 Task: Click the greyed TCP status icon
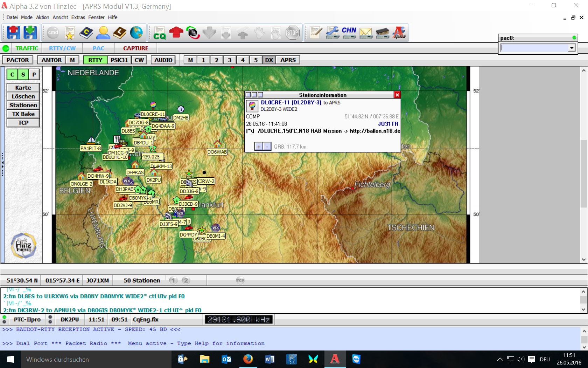[x=240, y=280]
